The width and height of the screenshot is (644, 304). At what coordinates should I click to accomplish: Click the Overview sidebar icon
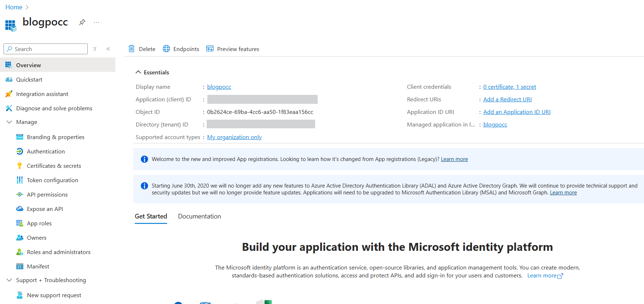tap(9, 65)
